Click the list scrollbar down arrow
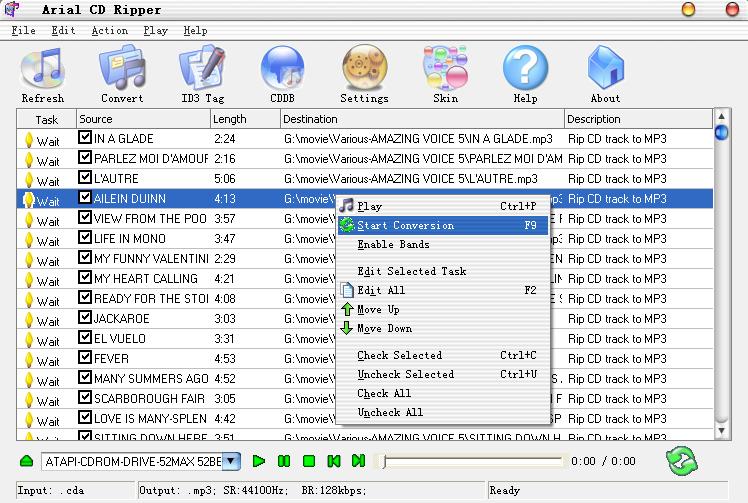This screenshot has height=503, width=748. (x=722, y=431)
